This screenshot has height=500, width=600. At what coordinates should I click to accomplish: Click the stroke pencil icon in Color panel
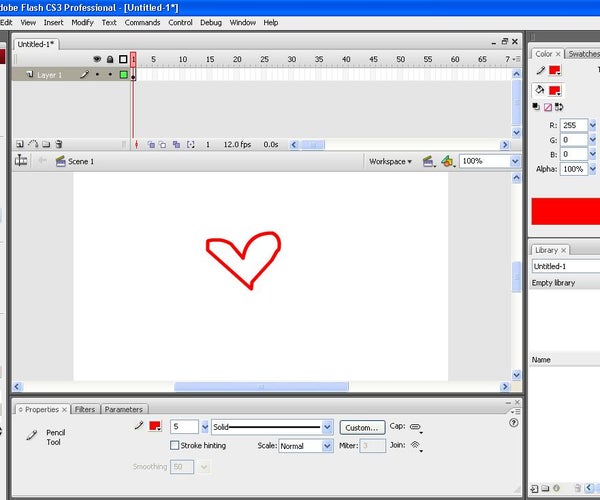point(540,70)
